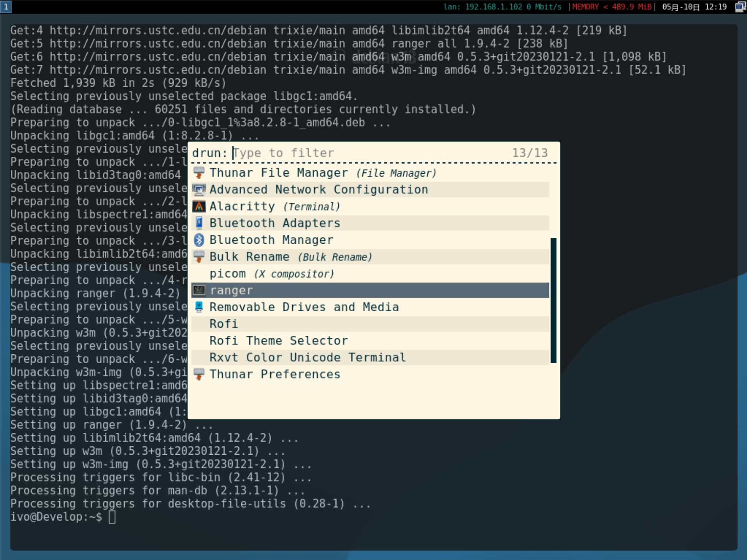
Task: Click the lan IP status in the bar
Action: pyautogui.click(x=502, y=7)
